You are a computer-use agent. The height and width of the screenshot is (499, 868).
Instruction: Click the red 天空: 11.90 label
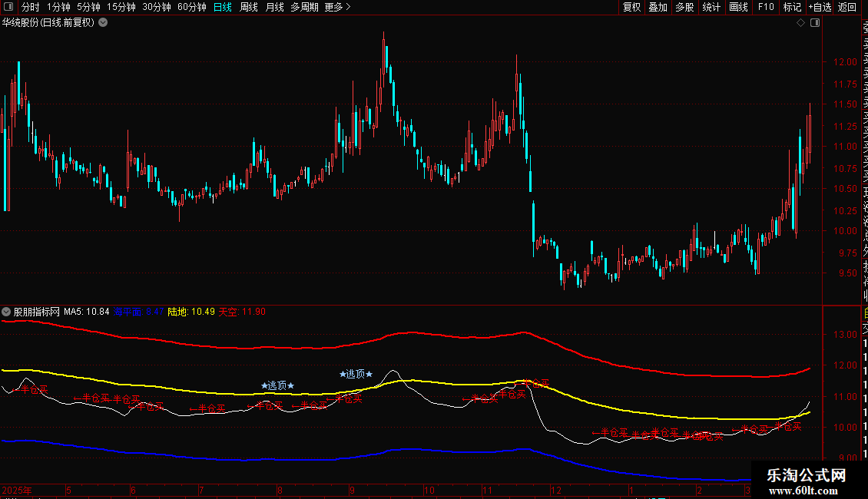tap(242, 312)
